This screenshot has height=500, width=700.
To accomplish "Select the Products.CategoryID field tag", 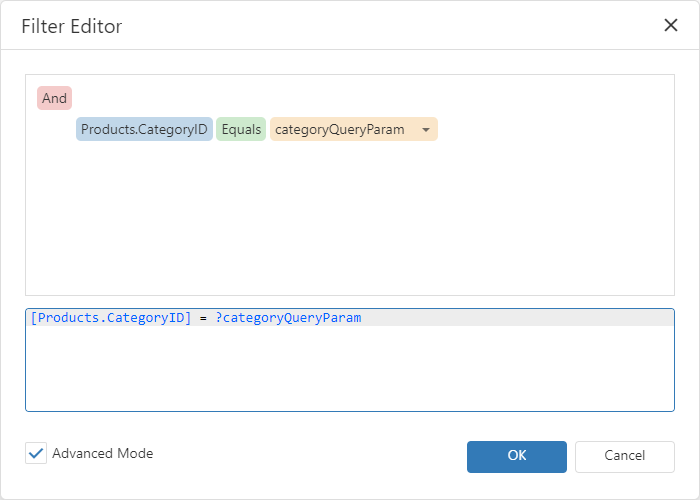I will [144, 129].
